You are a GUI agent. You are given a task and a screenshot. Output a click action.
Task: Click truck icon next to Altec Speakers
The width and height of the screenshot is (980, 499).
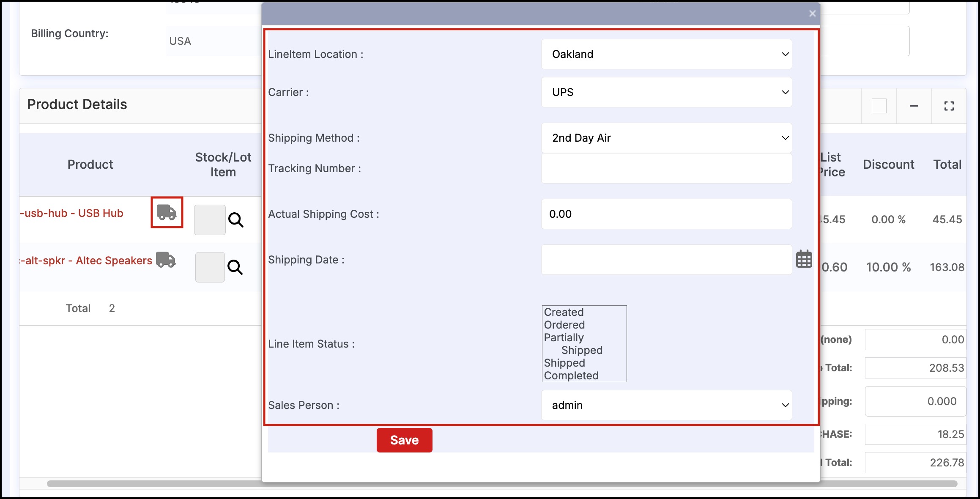166,260
